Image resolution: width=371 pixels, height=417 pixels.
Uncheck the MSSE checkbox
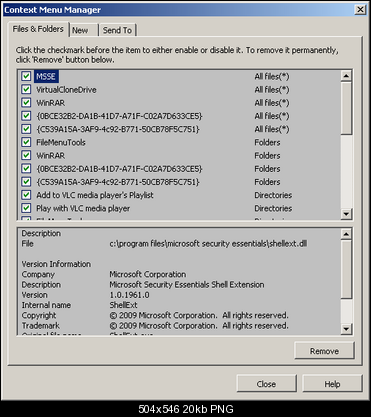[26, 76]
